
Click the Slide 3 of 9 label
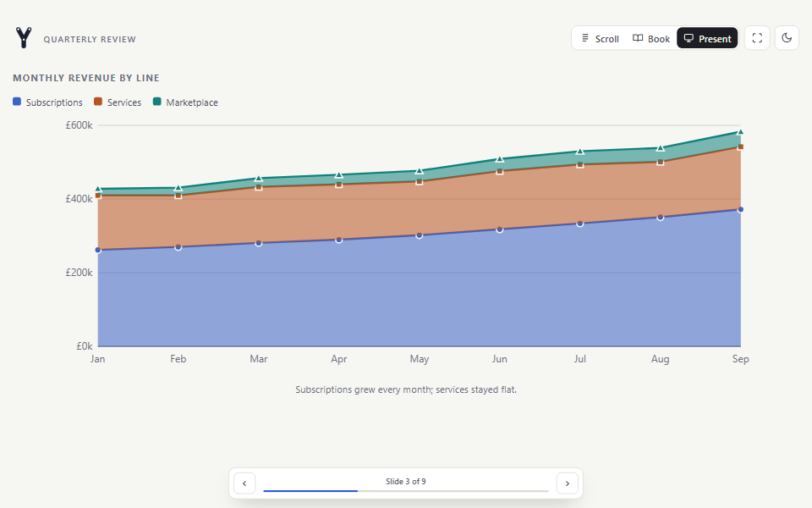click(x=406, y=482)
